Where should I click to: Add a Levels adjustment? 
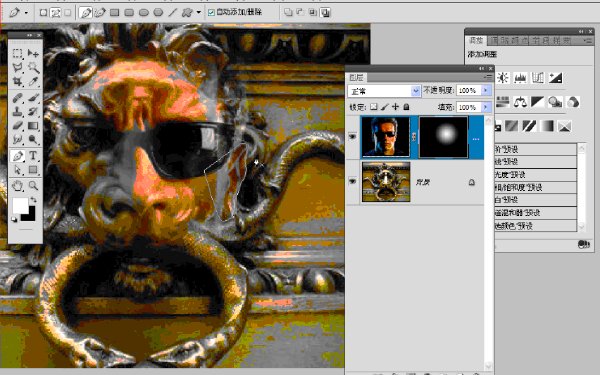520,78
